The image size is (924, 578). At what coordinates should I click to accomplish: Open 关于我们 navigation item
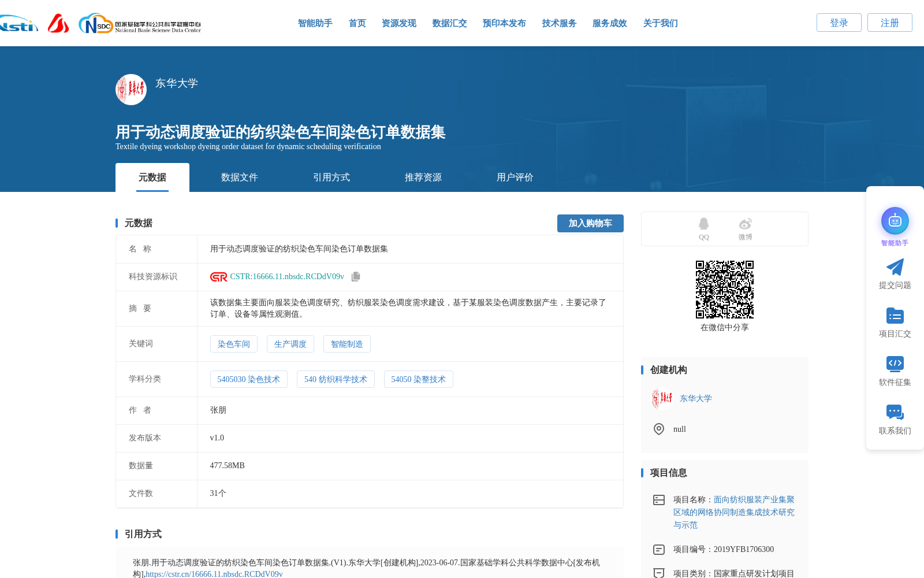[x=661, y=23]
